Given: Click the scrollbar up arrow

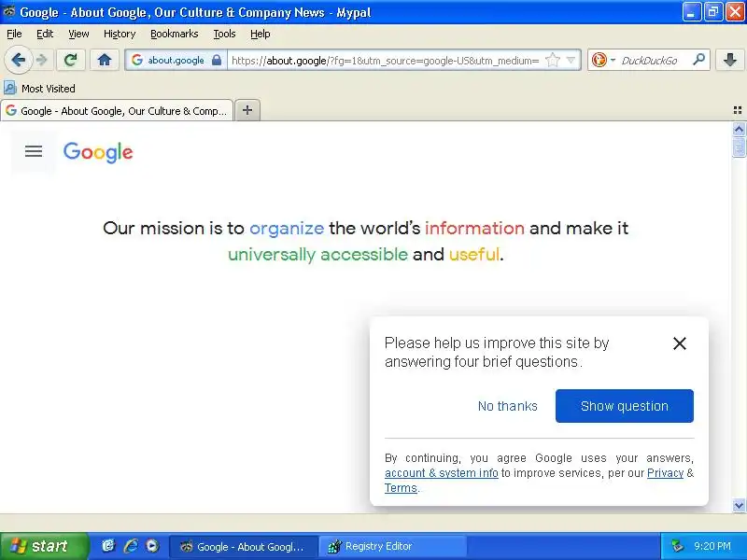Looking at the screenshot, I should pos(739,129).
